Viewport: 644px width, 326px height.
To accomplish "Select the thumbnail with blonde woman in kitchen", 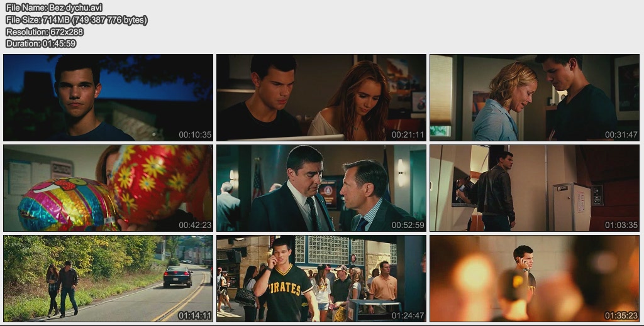I will 535,97.
